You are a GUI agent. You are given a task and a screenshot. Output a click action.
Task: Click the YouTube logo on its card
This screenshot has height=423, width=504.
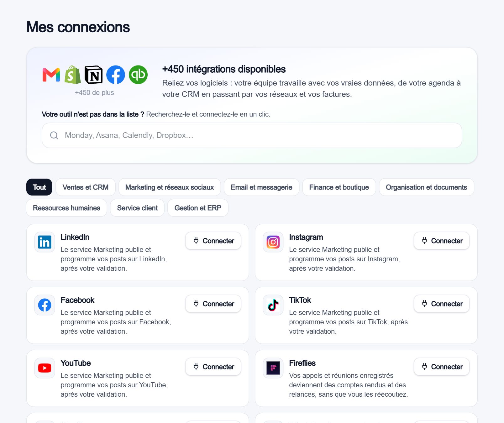coord(45,368)
